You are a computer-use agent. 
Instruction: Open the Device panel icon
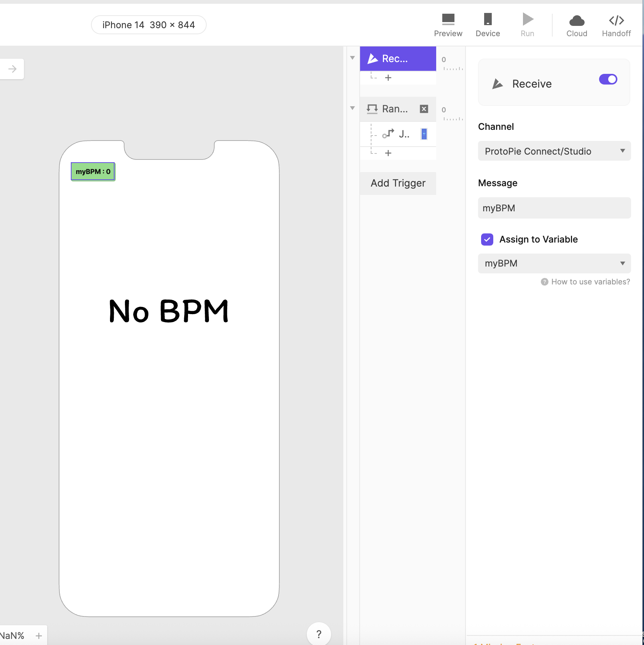click(488, 19)
